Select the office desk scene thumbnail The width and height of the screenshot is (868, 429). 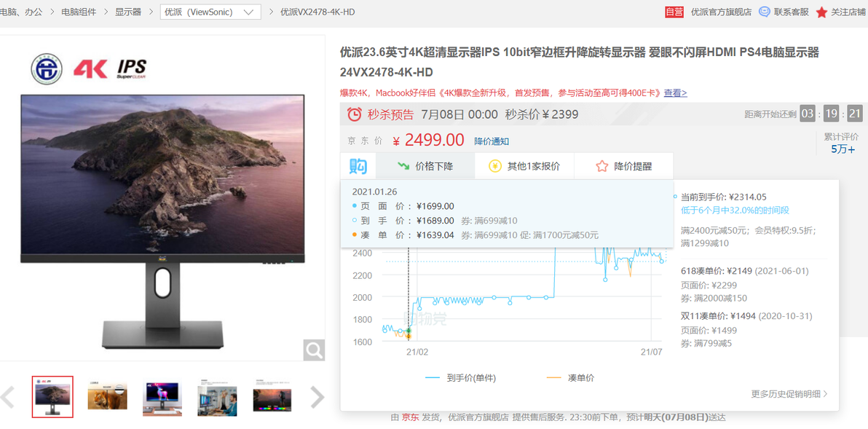[218, 398]
